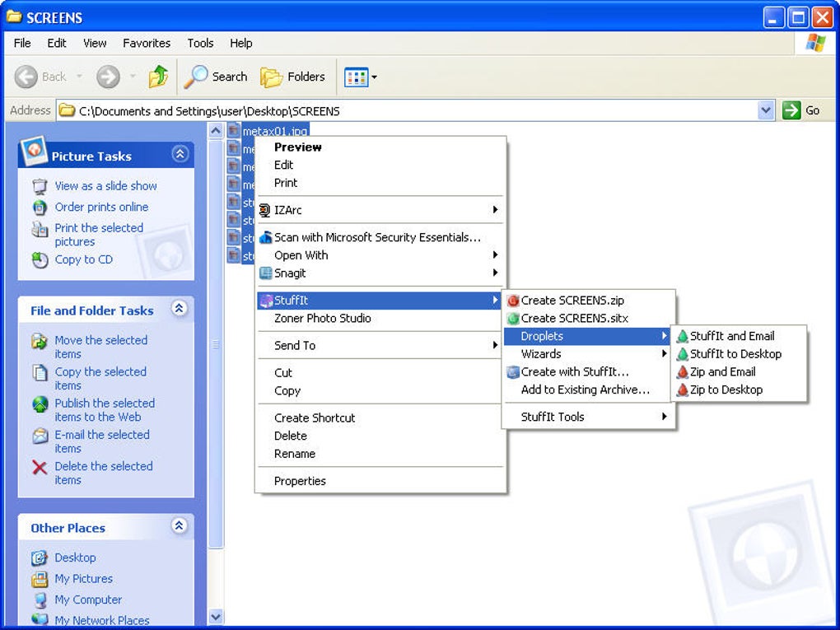
Task: Select Scan with Microsoft Security Essentials
Action: tap(381, 237)
